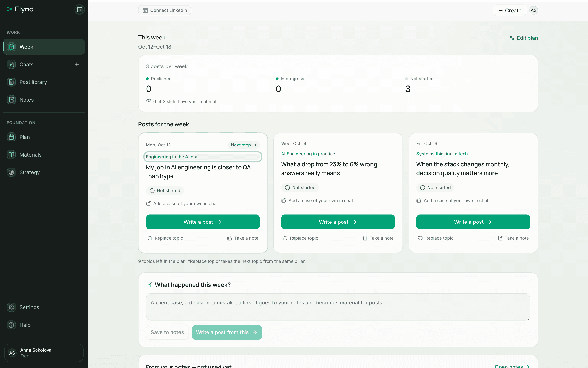Click the Create button

[510, 10]
